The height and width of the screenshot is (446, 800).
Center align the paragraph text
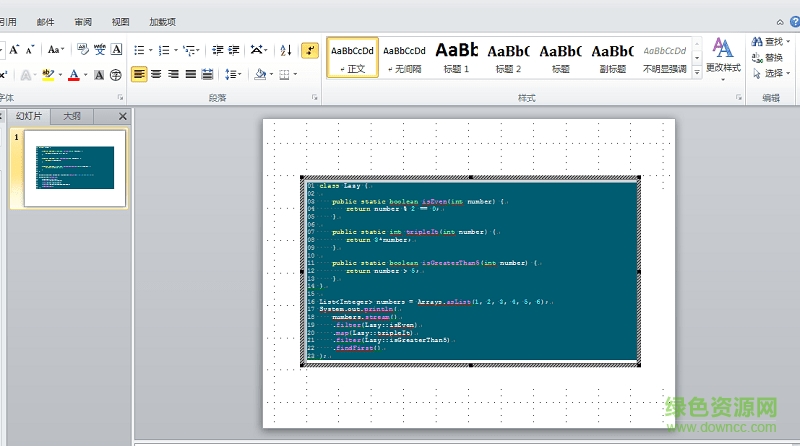pyautogui.click(x=156, y=74)
